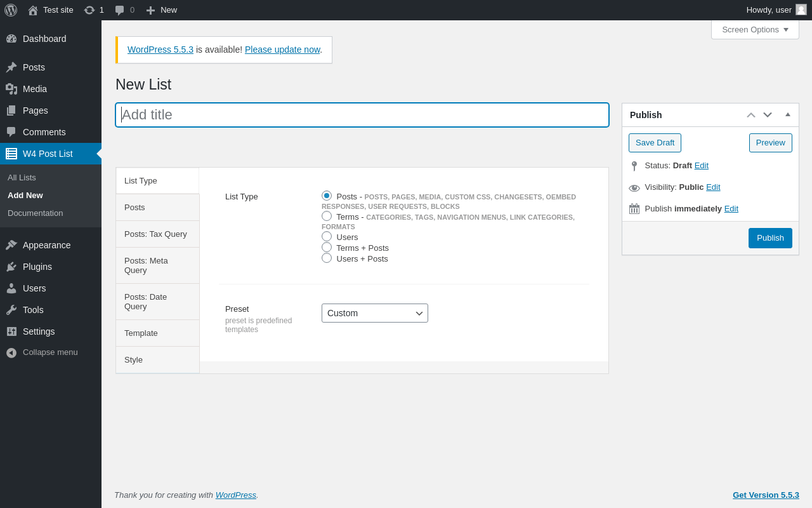This screenshot has height=508, width=812.
Task: Click Collapse menu label
Action: point(50,352)
